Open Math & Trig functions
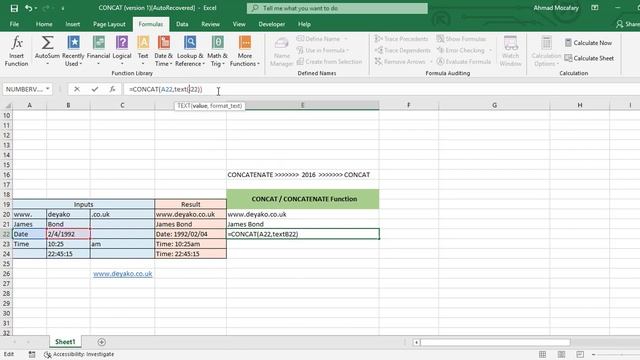 tap(217, 51)
